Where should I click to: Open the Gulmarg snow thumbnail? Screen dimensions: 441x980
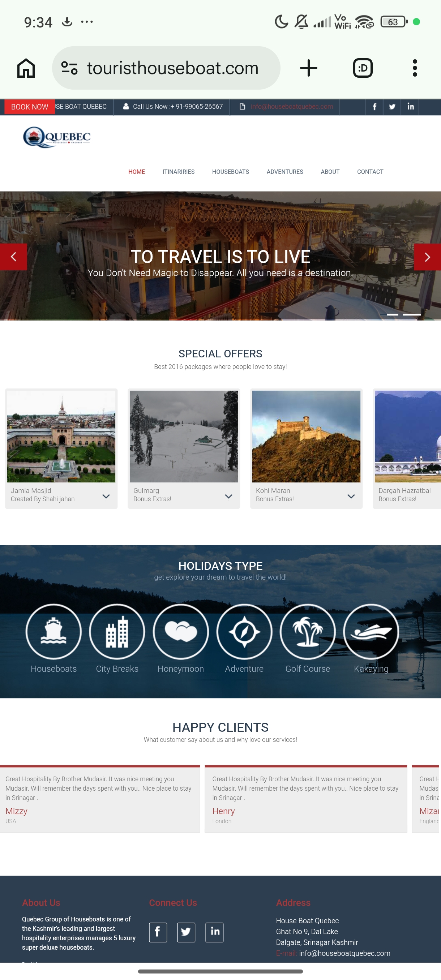[x=184, y=437]
